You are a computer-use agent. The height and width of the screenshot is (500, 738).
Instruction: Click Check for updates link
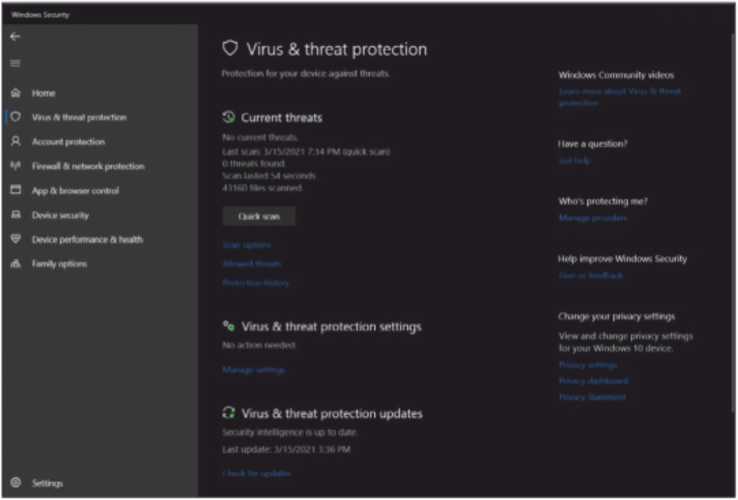coord(257,474)
